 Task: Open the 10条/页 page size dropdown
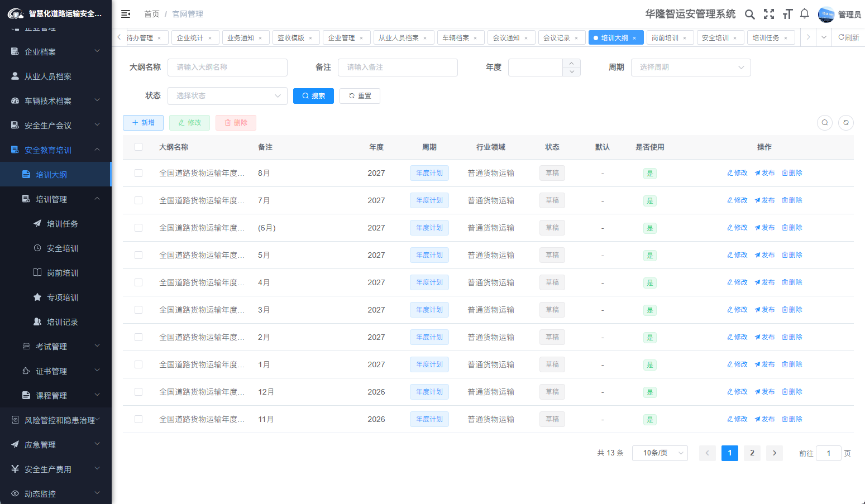click(x=660, y=453)
